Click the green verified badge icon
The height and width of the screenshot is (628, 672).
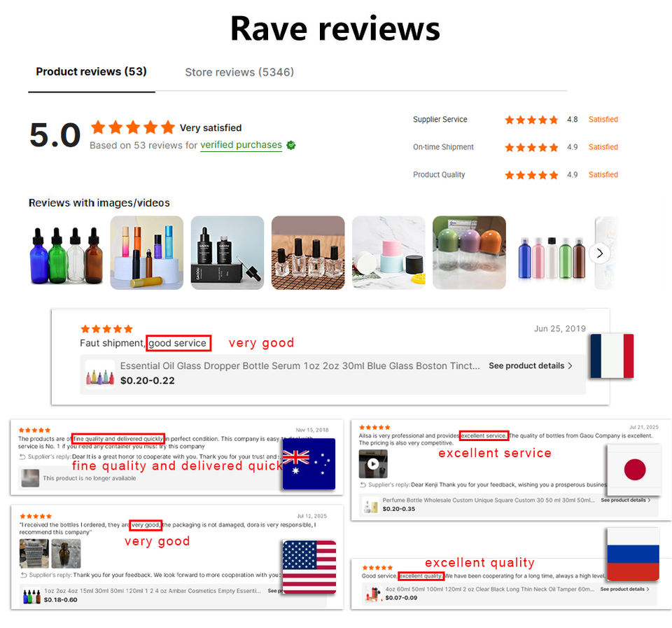click(x=291, y=146)
